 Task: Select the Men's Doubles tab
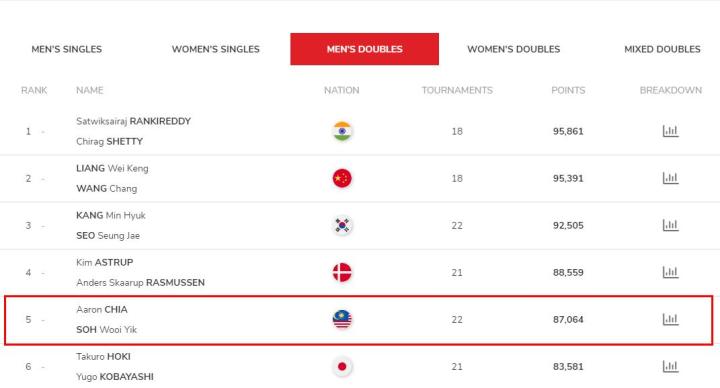coord(365,49)
